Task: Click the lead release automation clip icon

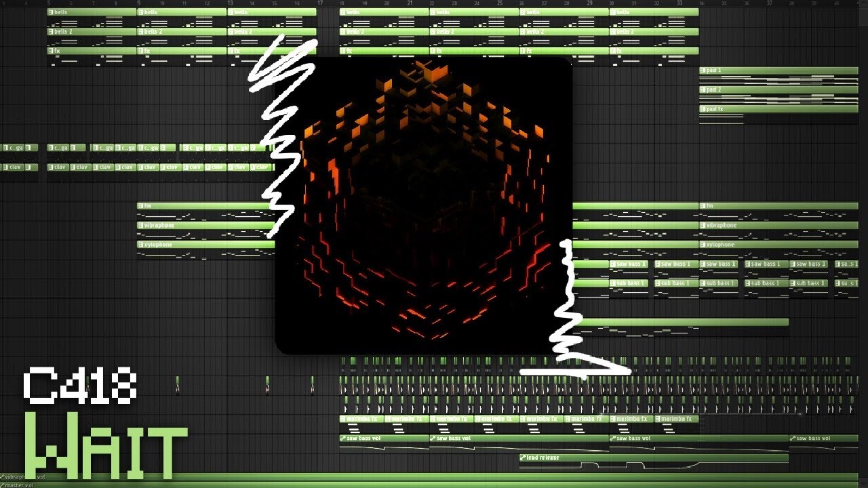Action: (x=524, y=457)
